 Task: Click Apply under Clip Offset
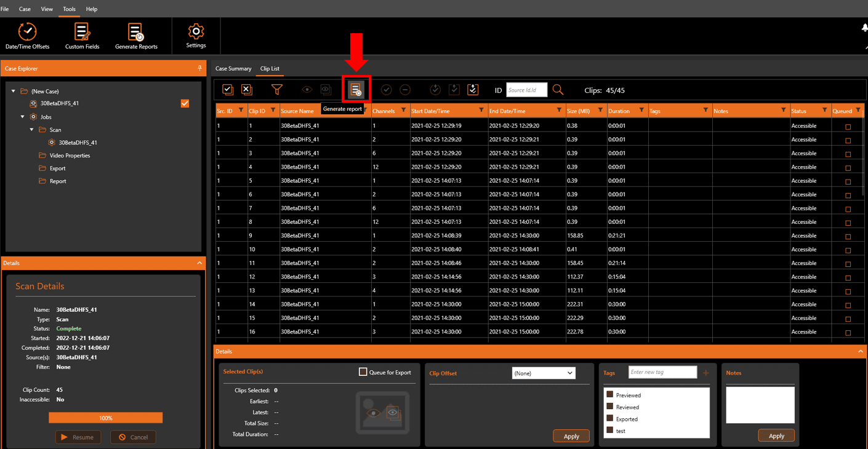pyautogui.click(x=571, y=436)
